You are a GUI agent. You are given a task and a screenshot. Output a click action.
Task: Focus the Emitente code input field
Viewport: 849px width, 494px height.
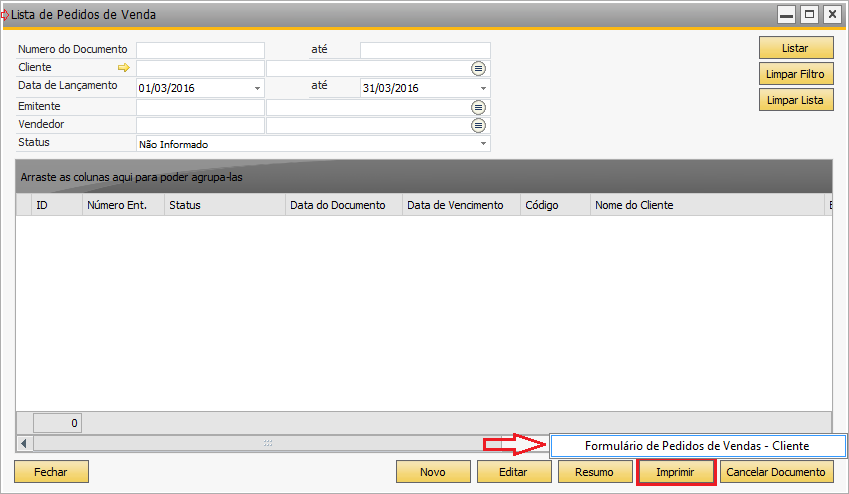(x=200, y=107)
